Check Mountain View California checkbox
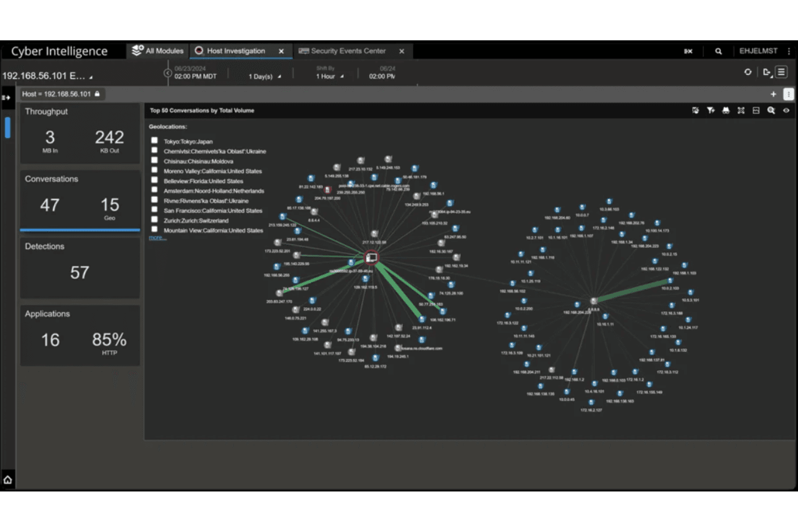 coord(154,229)
